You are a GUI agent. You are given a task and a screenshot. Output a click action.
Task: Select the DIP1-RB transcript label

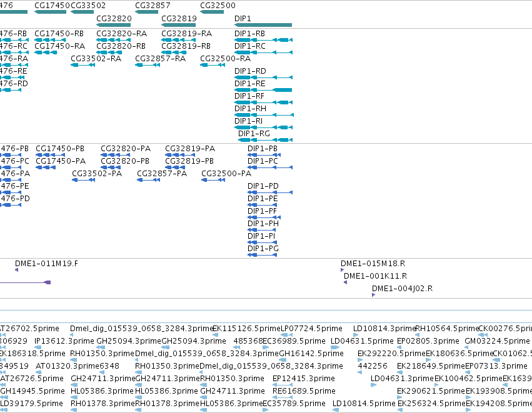pos(249,34)
